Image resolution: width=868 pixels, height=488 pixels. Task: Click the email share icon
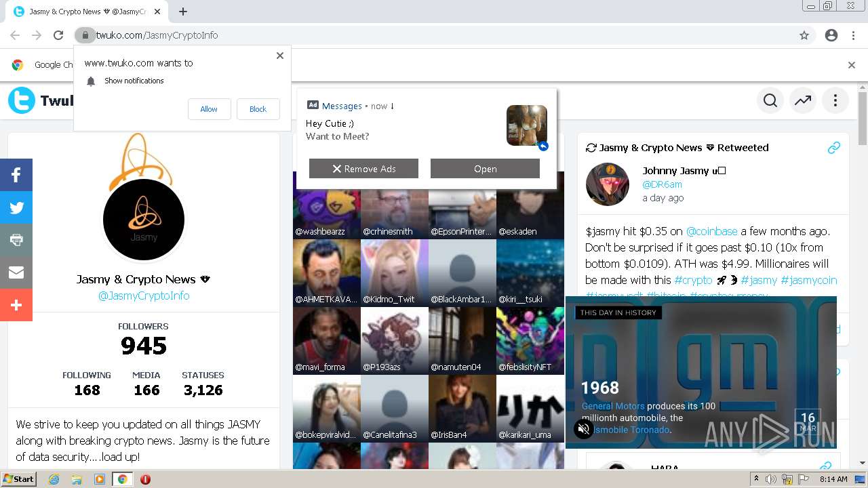(x=16, y=272)
